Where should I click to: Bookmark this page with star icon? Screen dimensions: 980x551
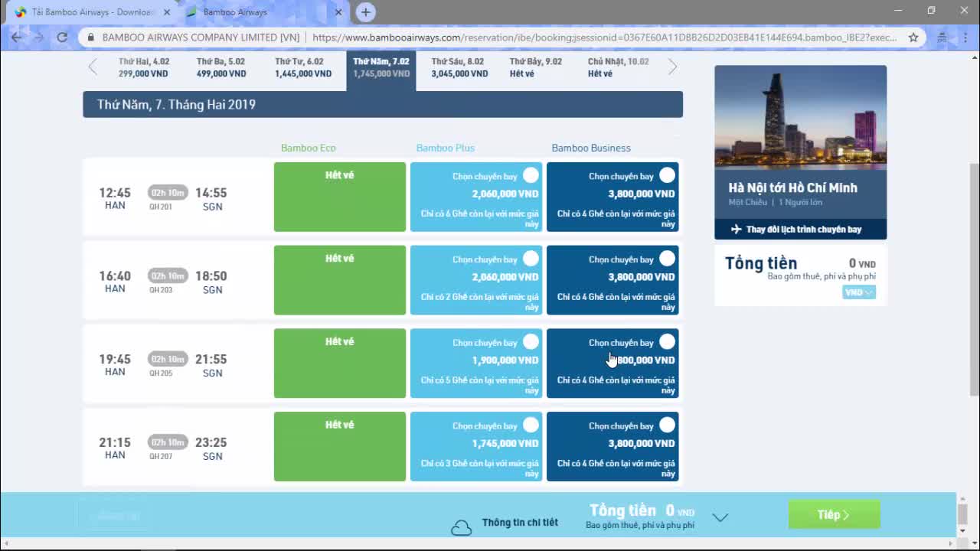tap(913, 37)
